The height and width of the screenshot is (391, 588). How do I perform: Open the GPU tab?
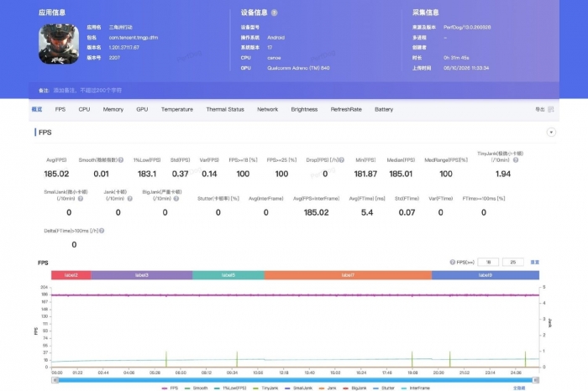click(142, 109)
